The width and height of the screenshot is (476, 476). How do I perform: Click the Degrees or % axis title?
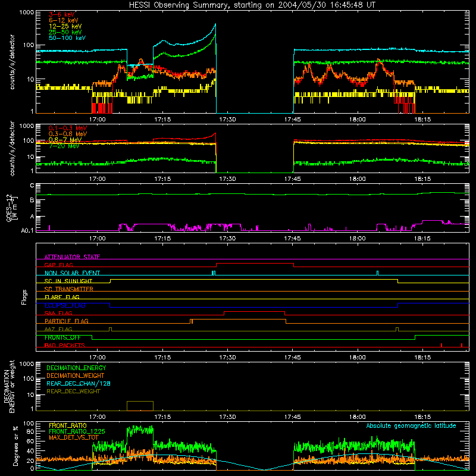(x=15, y=446)
